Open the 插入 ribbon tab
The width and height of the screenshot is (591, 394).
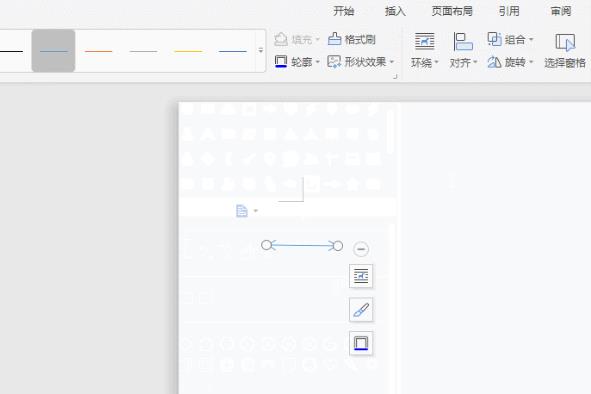tap(395, 11)
